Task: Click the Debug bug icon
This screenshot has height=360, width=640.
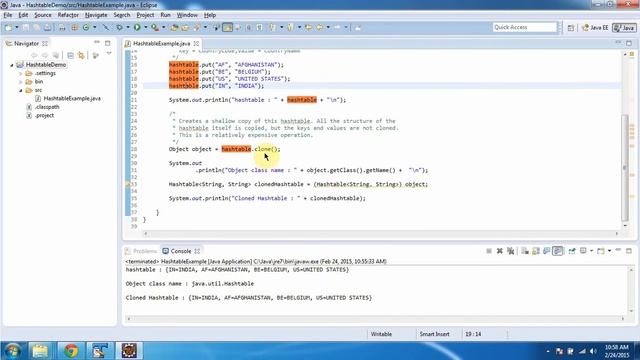Action: coord(120,27)
